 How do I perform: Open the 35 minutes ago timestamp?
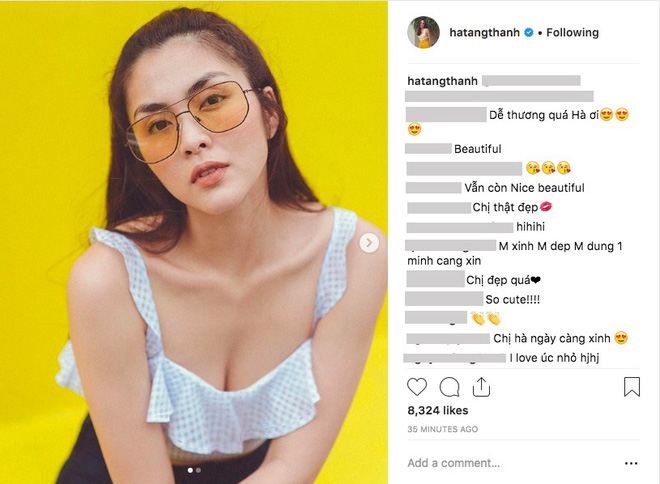(x=442, y=429)
